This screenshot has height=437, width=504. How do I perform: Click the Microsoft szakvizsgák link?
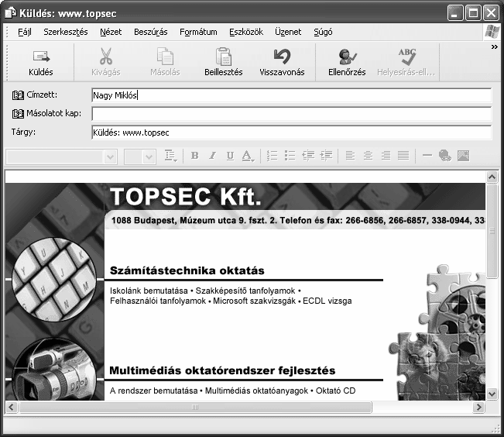click(x=254, y=301)
